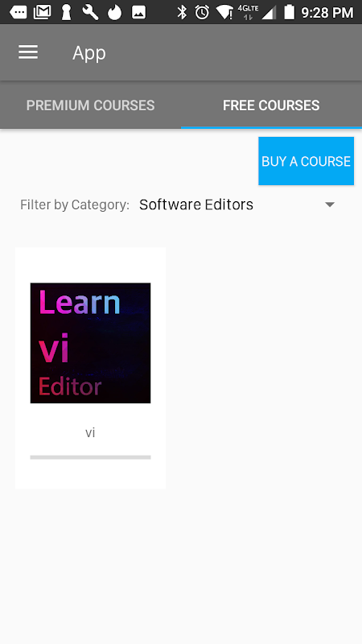Tap the Wi-Fi status icon
Image resolution: width=362 pixels, height=644 pixels.
pyautogui.click(x=224, y=12)
